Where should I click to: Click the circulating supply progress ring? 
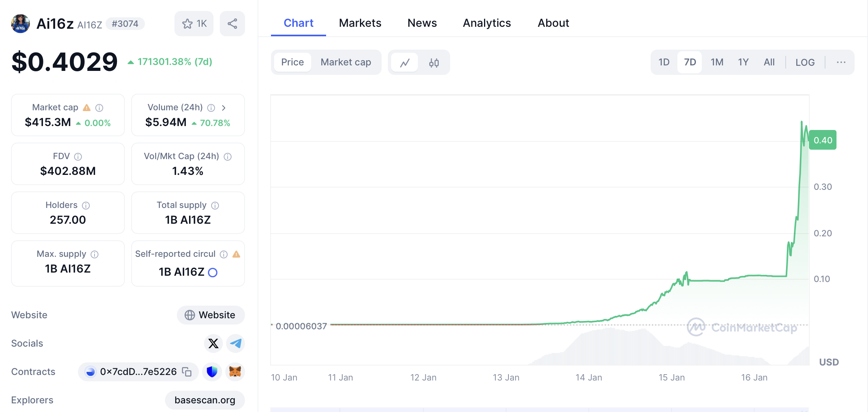(213, 272)
